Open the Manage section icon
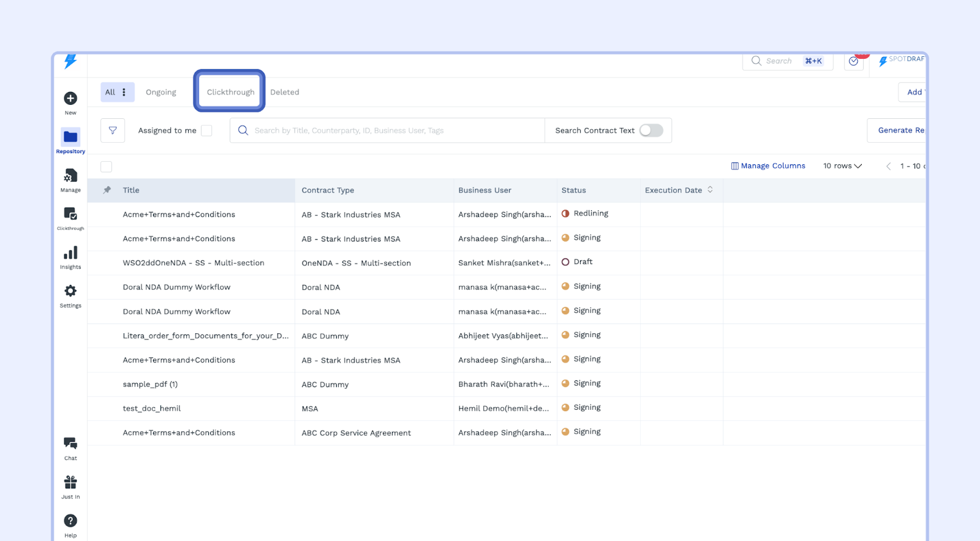 [70, 176]
